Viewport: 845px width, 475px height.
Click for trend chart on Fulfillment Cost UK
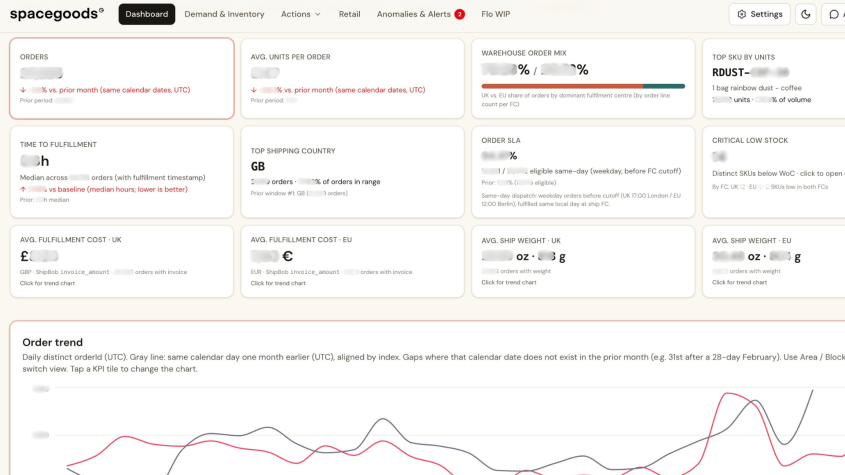coord(47,283)
